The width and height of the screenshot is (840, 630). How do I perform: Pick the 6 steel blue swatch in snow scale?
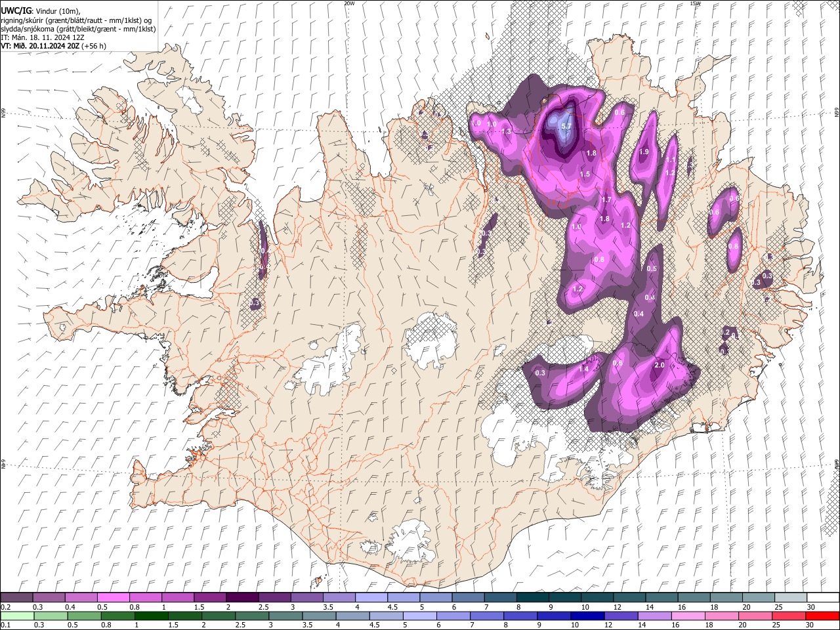pyautogui.click(x=469, y=598)
